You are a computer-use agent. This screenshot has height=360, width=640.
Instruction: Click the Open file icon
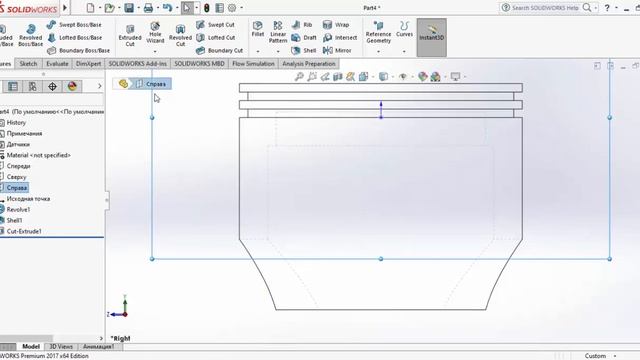109,8
